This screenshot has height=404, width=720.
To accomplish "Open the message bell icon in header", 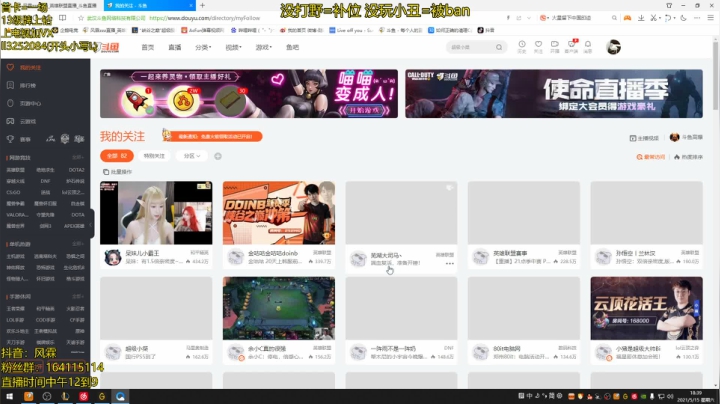I will [x=588, y=45].
